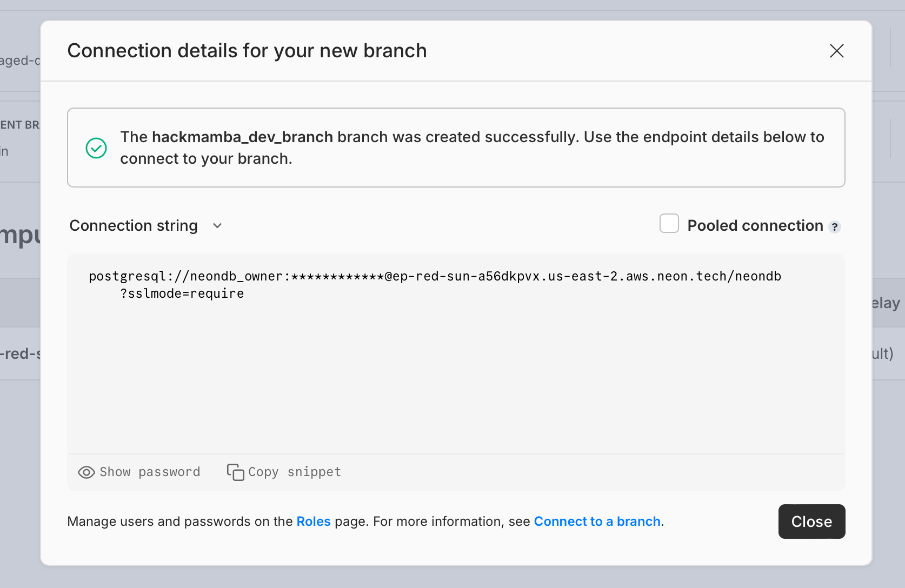The width and height of the screenshot is (905, 588).
Task: Open the Connection string format selector label
Action: coord(134,226)
